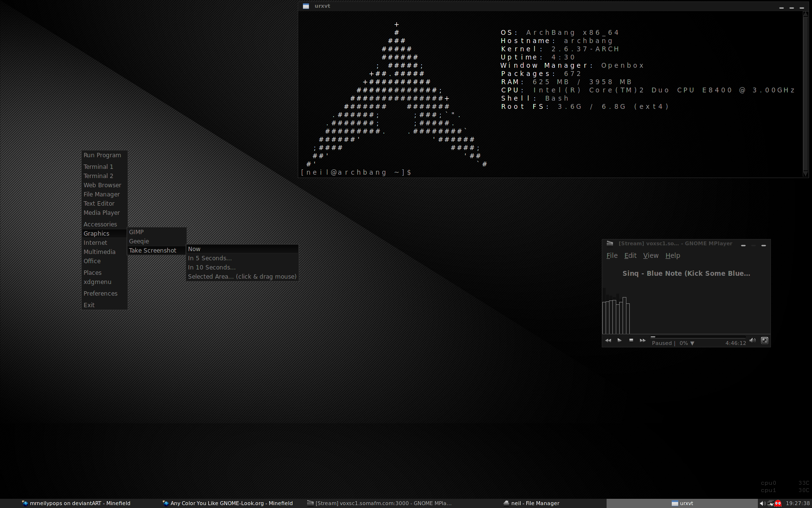The image size is (812, 508).
Task: Open File menu in GNOME MPlayer
Action: pyautogui.click(x=612, y=255)
